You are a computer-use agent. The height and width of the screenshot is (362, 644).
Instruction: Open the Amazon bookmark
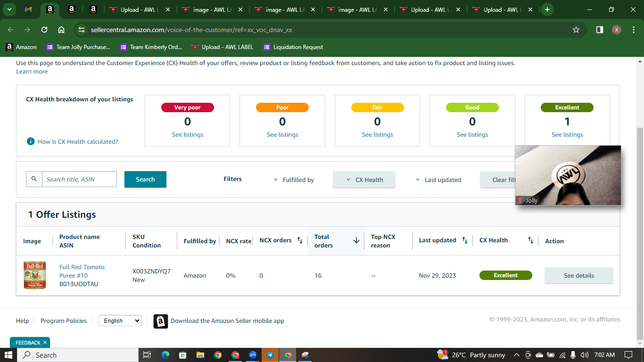pos(21,47)
